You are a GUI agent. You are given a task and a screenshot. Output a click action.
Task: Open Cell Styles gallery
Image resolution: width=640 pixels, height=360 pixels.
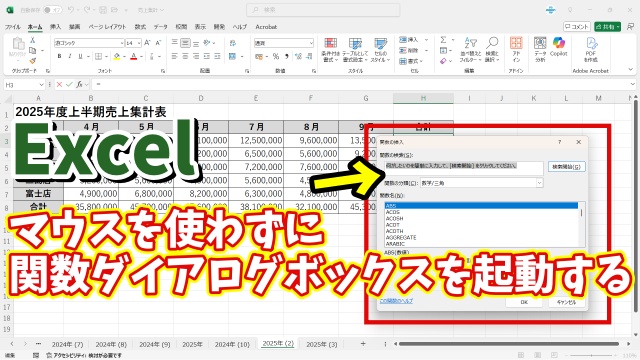point(380,50)
